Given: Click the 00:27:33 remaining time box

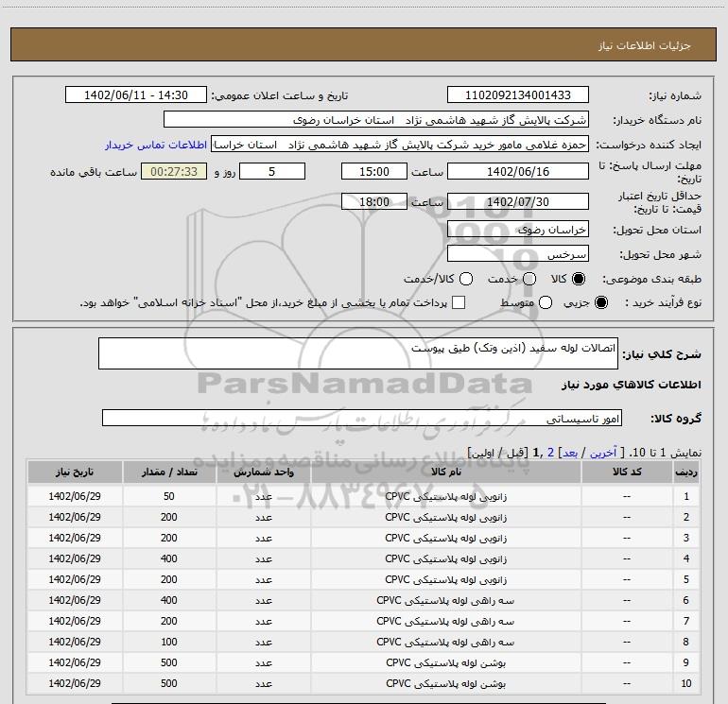Looking at the screenshot, I should point(173,172).
